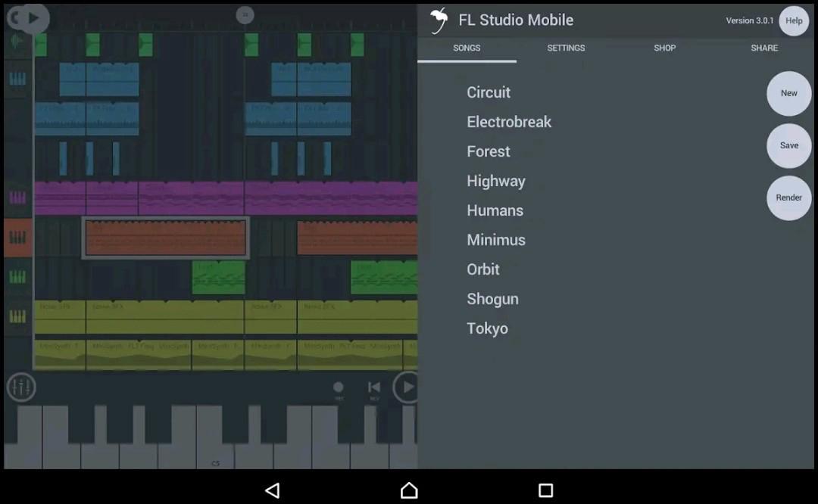Screen dimensions: 818x504
Task: Open the SHOP tab
Action: coord(664,48)
